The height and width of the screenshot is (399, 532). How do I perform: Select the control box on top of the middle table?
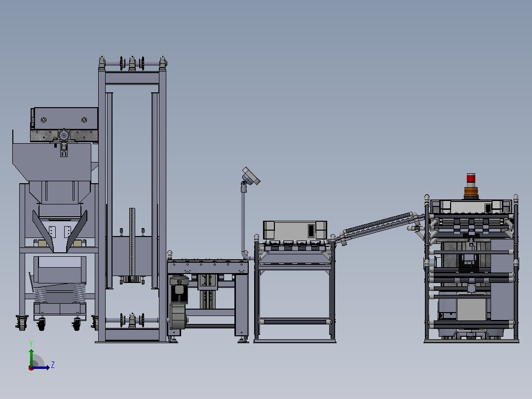click(x=295, y=230)
